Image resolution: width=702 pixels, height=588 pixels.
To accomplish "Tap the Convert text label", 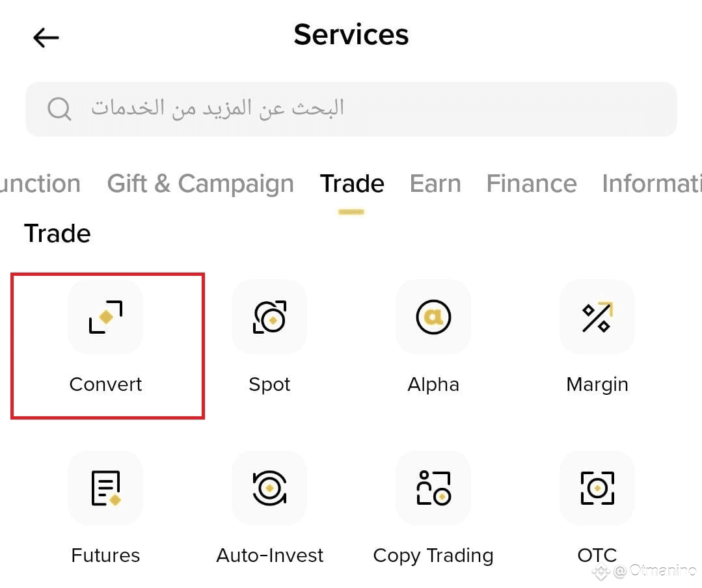I will [x=105, y=384].
